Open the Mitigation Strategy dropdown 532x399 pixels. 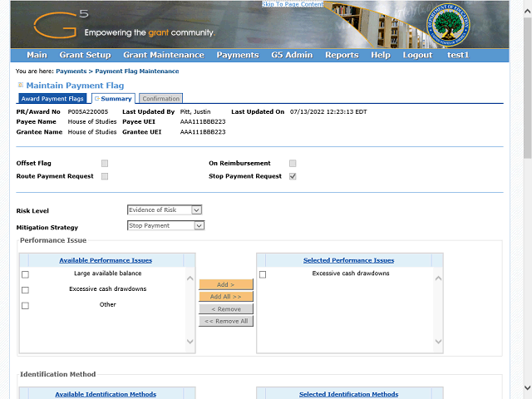(165, 225)
